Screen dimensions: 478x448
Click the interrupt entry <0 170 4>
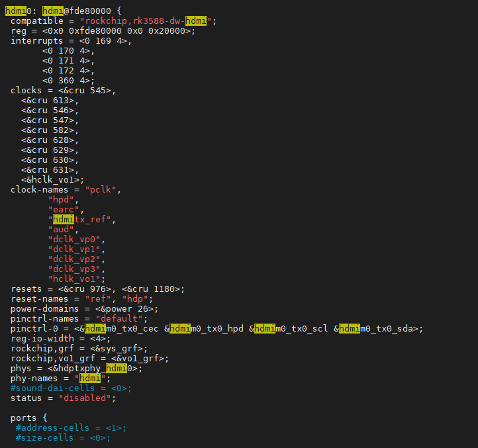(x=66, y=51)
